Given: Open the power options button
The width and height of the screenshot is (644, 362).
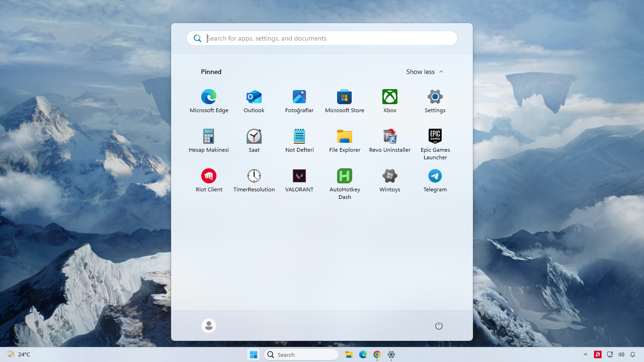Looking at the screenshot, I should (439, 326).
